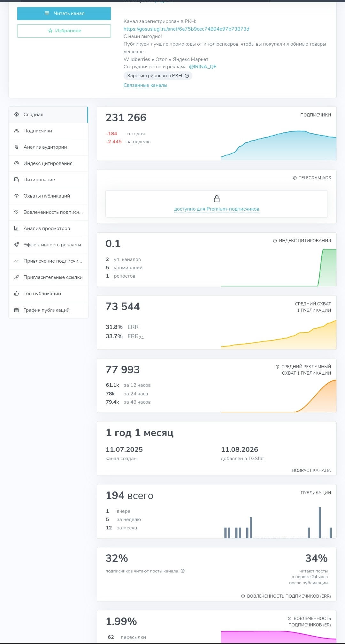Click the thumbs-up icon for Топ публикаций
345x644 pixels.
click(17, 294)
